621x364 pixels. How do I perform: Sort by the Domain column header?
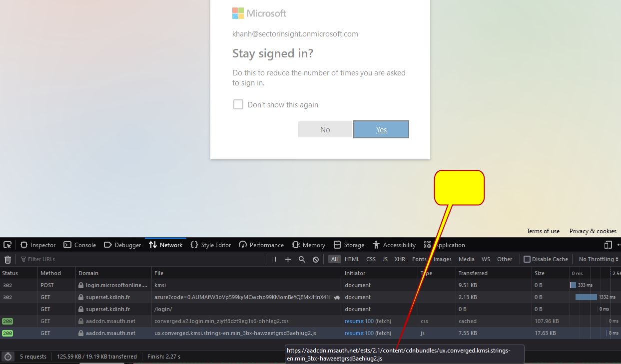point(114,273)
